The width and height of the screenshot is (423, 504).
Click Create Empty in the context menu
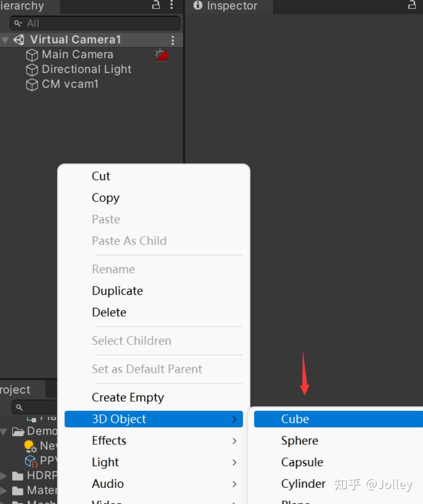[128, 397]
